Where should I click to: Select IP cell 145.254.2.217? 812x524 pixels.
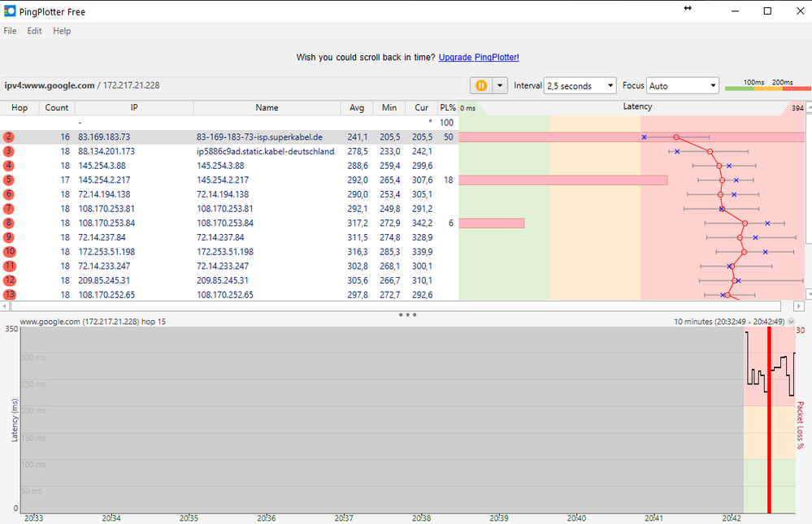104,180
